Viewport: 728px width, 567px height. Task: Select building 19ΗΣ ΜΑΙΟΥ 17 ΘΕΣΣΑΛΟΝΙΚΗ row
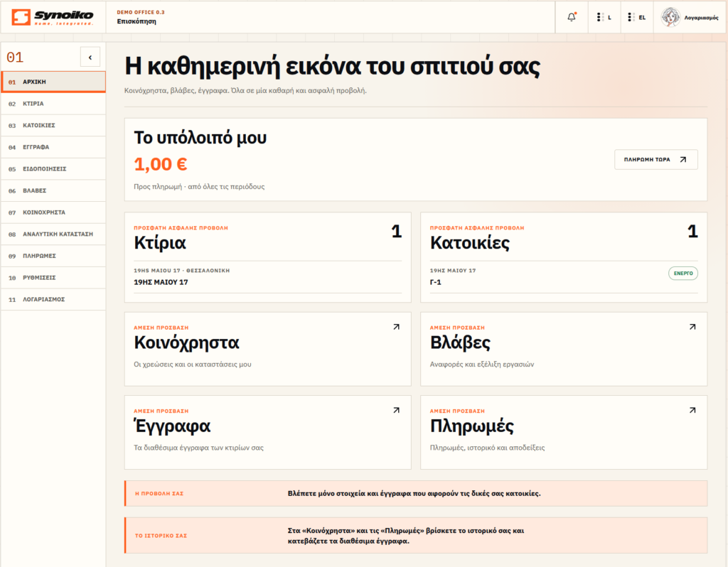[267, 276]
